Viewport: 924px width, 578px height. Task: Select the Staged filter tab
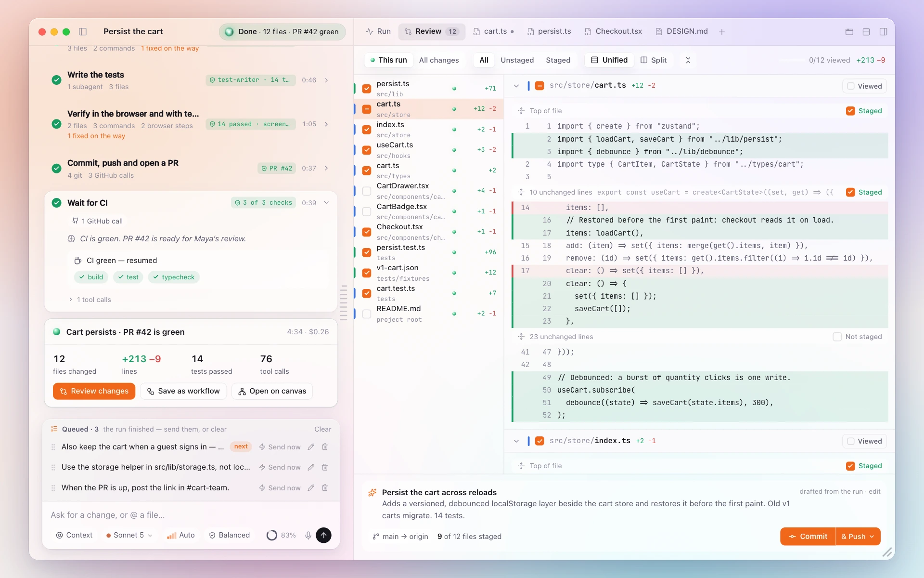[x=558, y=60]
